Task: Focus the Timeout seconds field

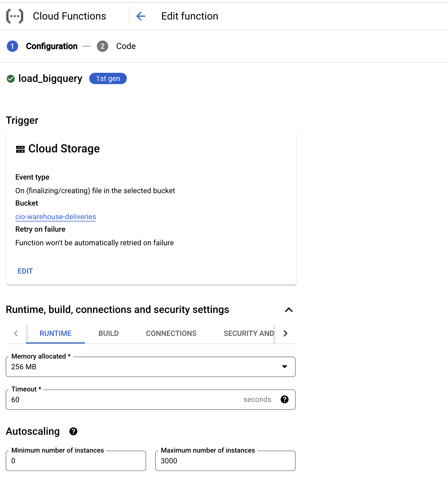Action: click(151, 400)
